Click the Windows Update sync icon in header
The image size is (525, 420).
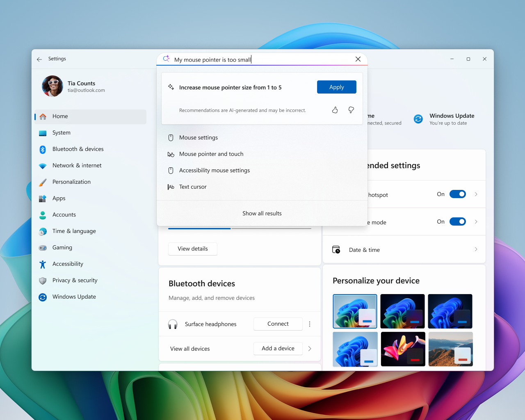point(418,119)
